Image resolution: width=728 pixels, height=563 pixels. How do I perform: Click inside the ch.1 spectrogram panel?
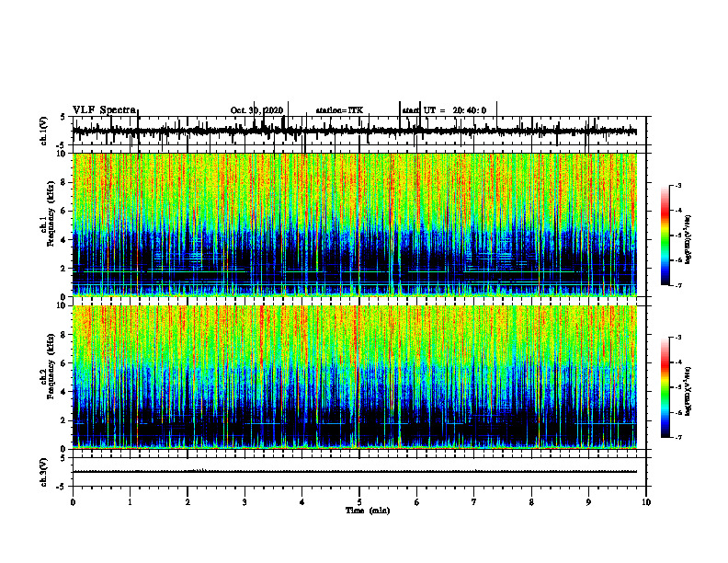click(x=354, y=224)
